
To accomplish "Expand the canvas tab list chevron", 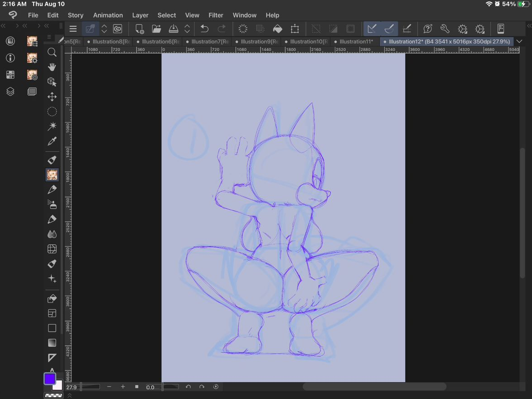I will (x=519, y=41).
